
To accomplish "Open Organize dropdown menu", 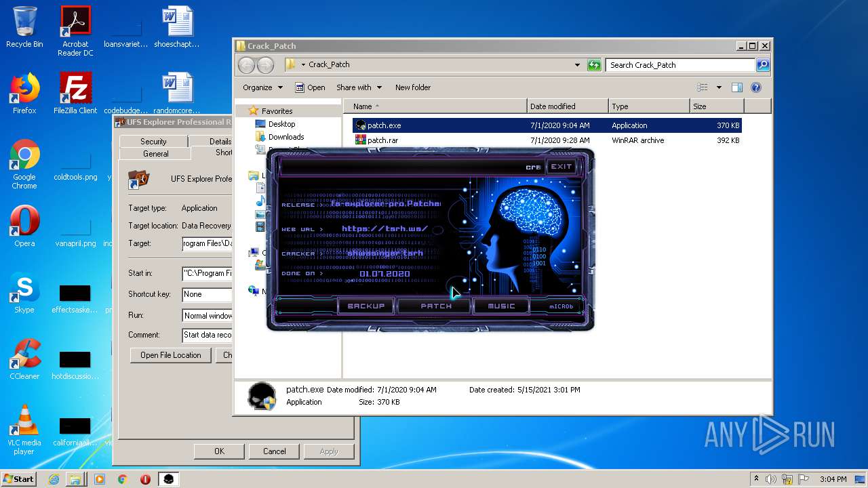I will (x=262, y=87).
